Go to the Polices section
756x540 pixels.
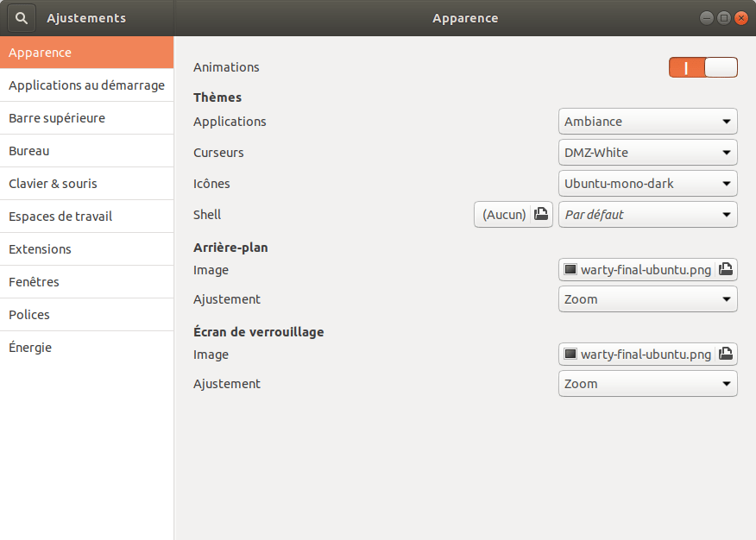click(x=86, y=315)
